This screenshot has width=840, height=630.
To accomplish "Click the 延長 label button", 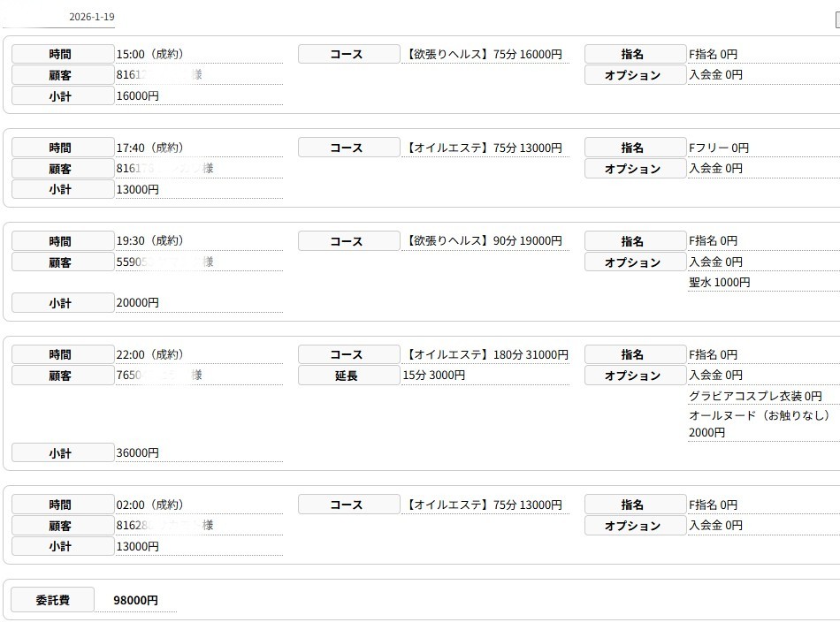I will (x=348, y=376).
